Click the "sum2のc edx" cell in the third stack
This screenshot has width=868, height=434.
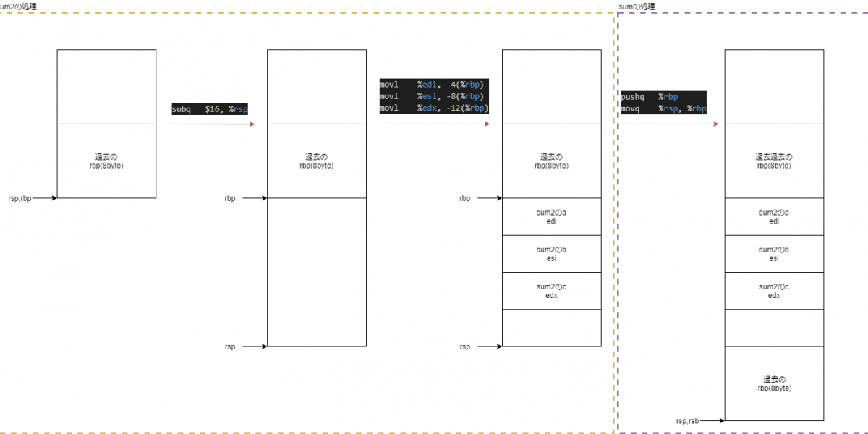coord(551,291)
